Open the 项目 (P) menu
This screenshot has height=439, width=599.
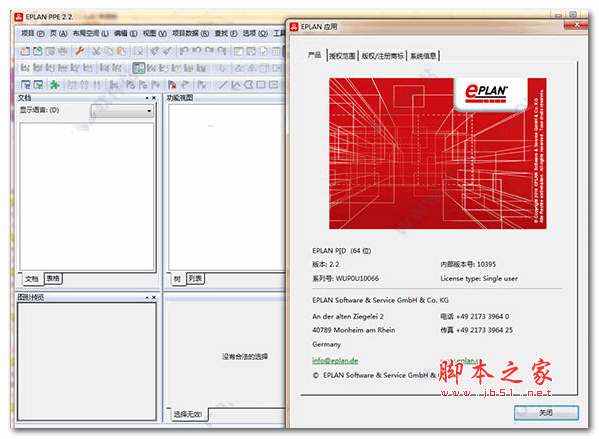[x=32, y=34]
